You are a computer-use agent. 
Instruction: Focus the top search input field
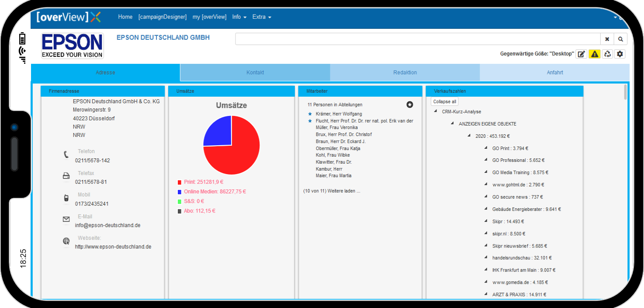(418, 39)
